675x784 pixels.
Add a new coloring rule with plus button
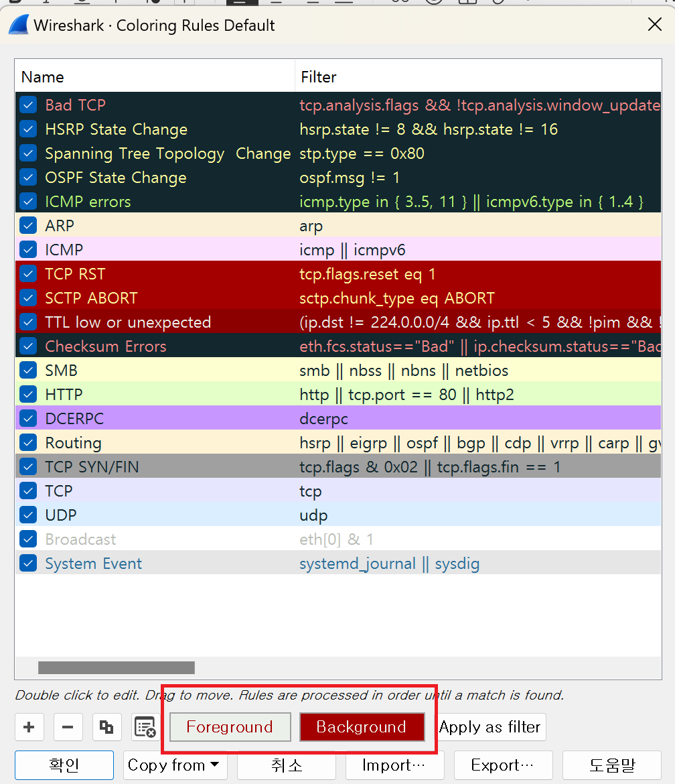point(29,727)
